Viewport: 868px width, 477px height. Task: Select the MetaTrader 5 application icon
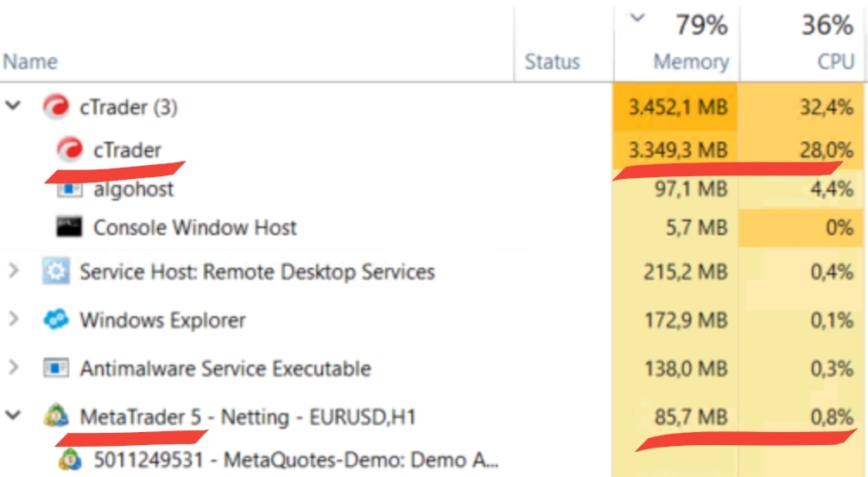(x=56, y=416)
